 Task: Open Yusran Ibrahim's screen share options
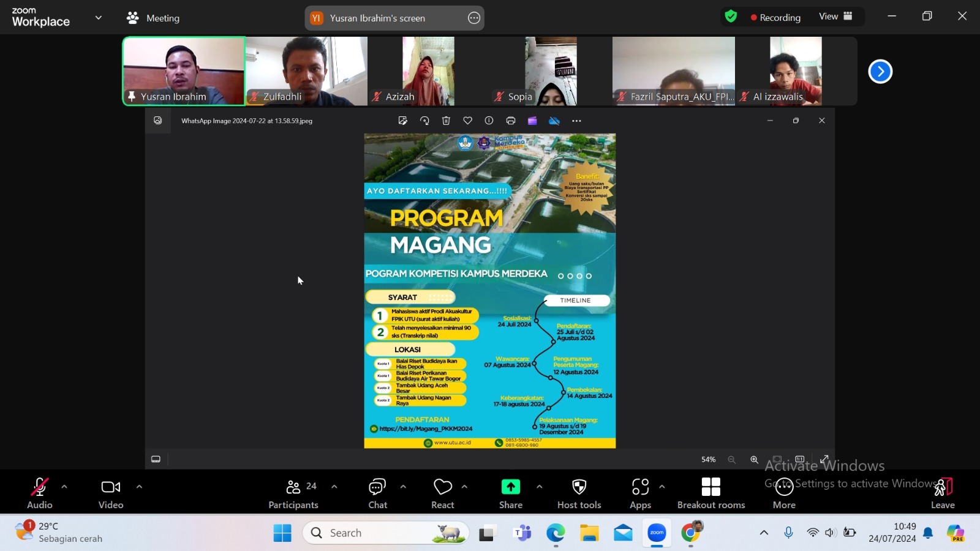point(474,18)
